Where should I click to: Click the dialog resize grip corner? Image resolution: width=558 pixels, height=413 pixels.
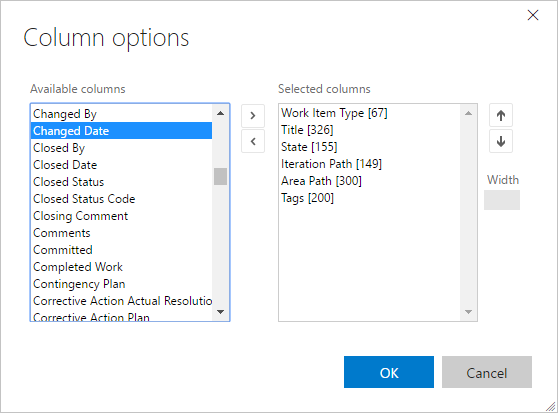click(x=551, y=406)
